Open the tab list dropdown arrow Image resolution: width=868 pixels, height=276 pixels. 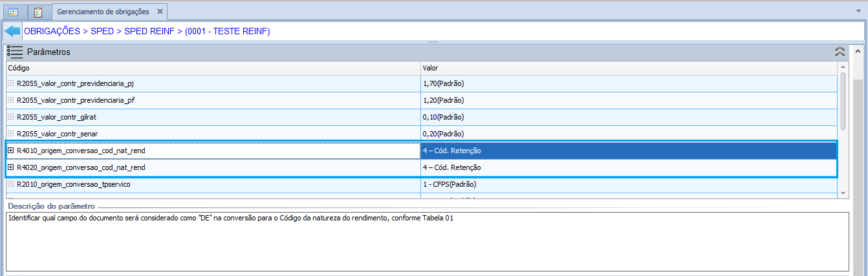[858, 12]
